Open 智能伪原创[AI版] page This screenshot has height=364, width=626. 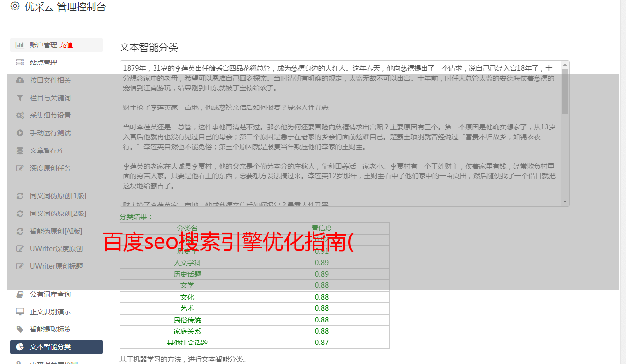[x=56, y=231]
